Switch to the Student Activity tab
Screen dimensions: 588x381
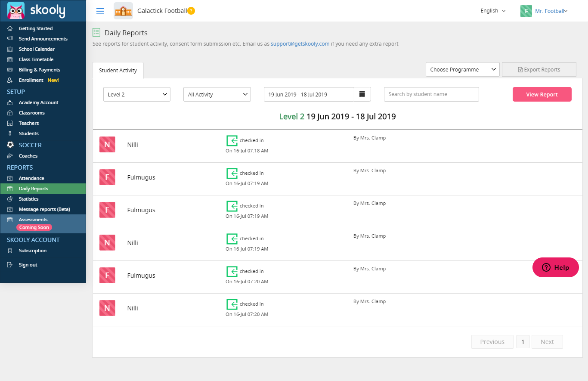118,71
